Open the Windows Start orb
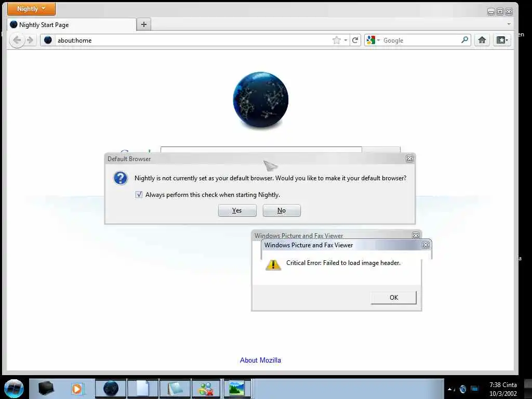The image size is (532, 399). [x=14, y=389]
